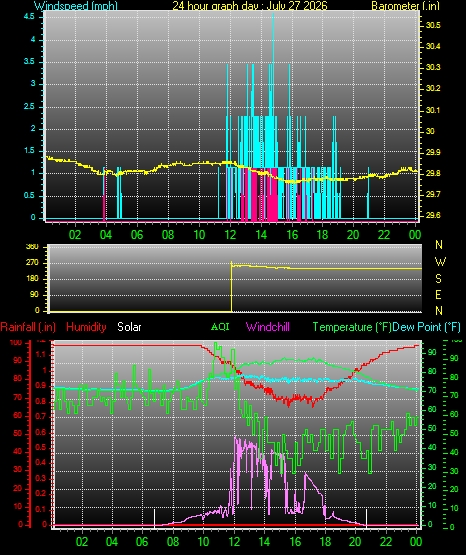Click hour 12 under the windspeed graph

[230, 235]
